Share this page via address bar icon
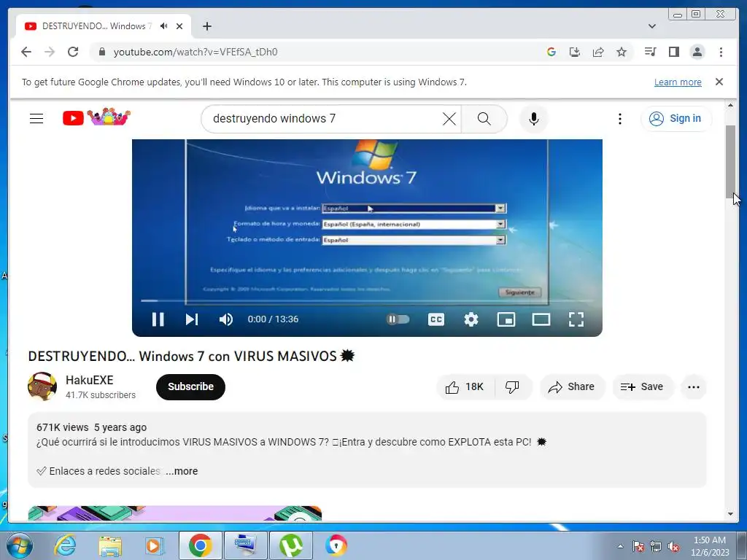The image size is (747, 560). 598,52
